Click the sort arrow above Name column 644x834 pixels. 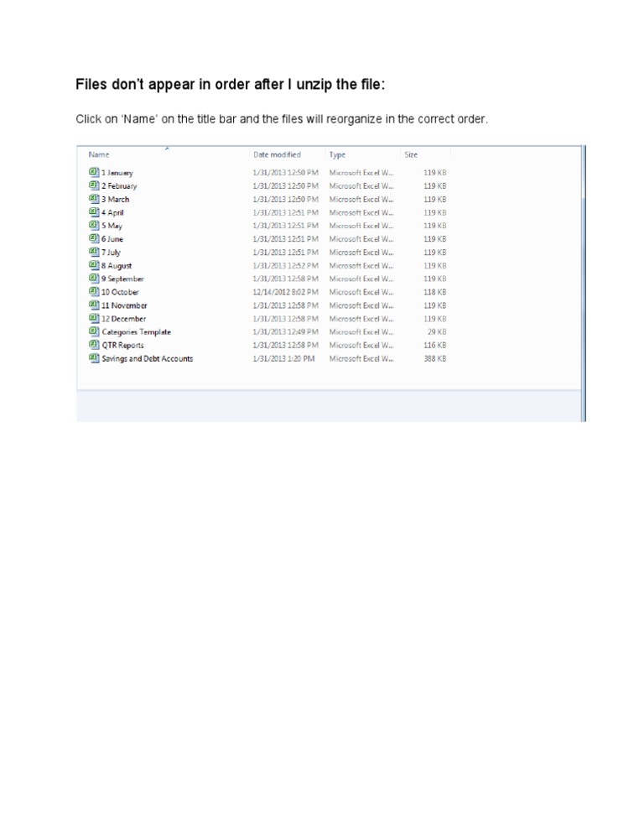[x=167, y=149]
